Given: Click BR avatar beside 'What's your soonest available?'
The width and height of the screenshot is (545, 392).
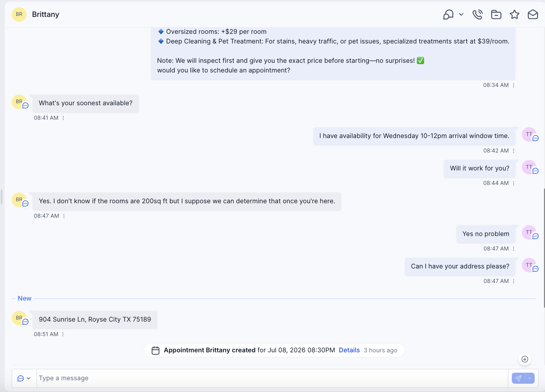Looking at the screenshot, I should click(19, 102).
